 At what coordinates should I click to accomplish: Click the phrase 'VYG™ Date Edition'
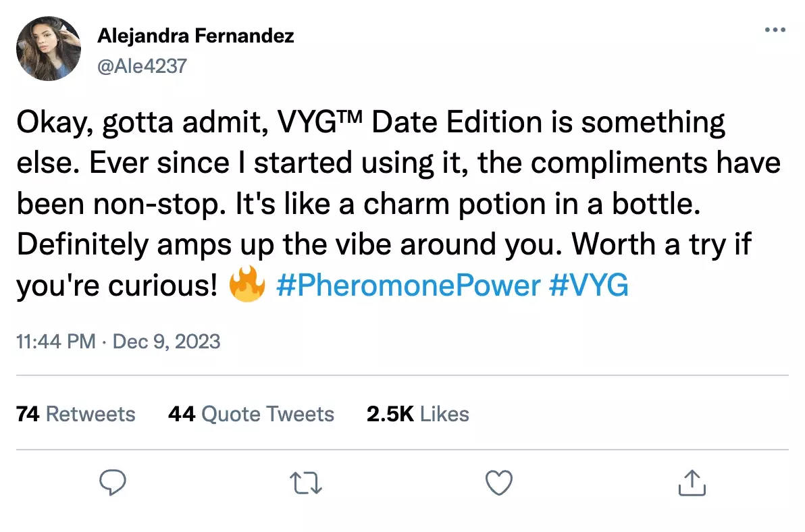click(410, 122)
